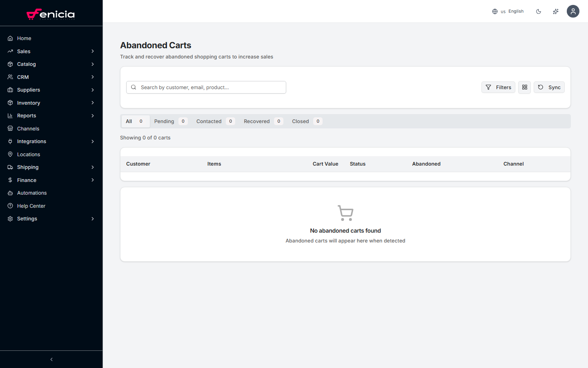Click the search magnifier icon
Screen dimensions: 588x368
point(134,87)
